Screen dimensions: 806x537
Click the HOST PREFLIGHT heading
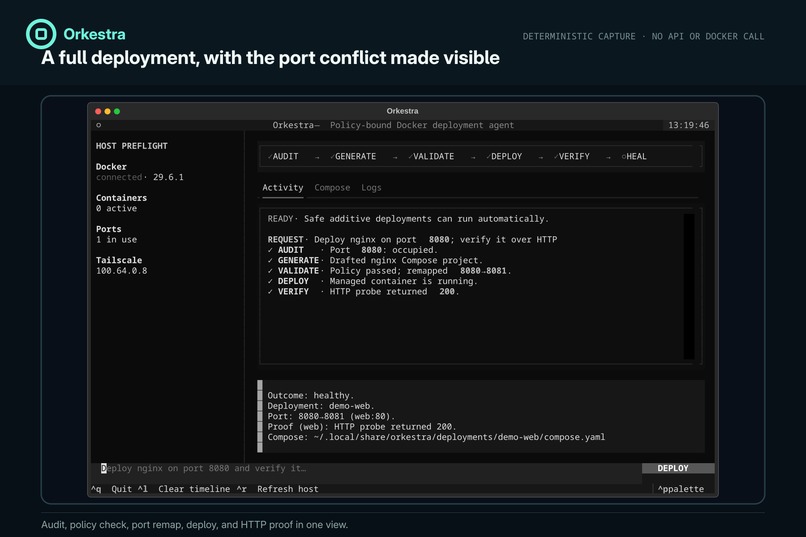click(132, 146)
